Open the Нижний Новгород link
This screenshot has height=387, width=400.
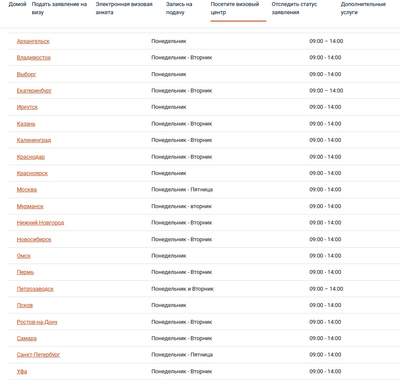point(40,223)
